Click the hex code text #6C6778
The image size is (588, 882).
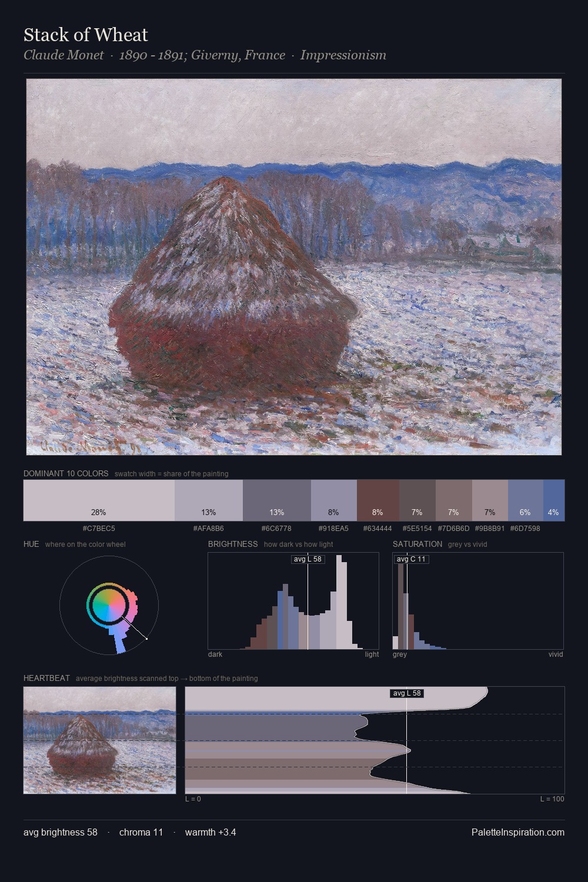point(276,529)
